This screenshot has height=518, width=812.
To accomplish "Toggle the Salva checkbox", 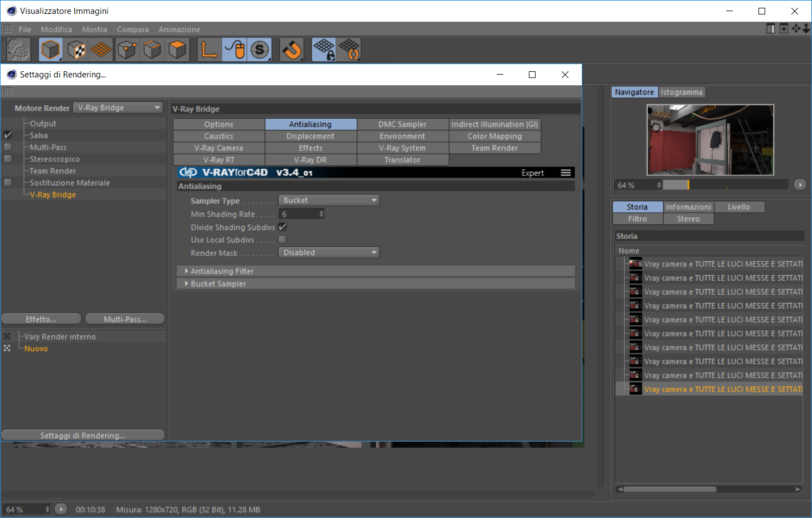I will pos(8,135).
